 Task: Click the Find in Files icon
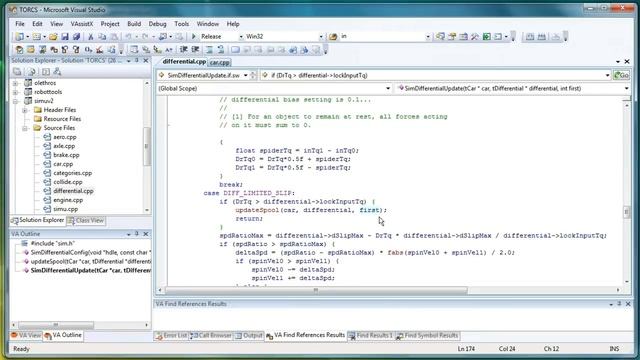(x=333, y=36)
